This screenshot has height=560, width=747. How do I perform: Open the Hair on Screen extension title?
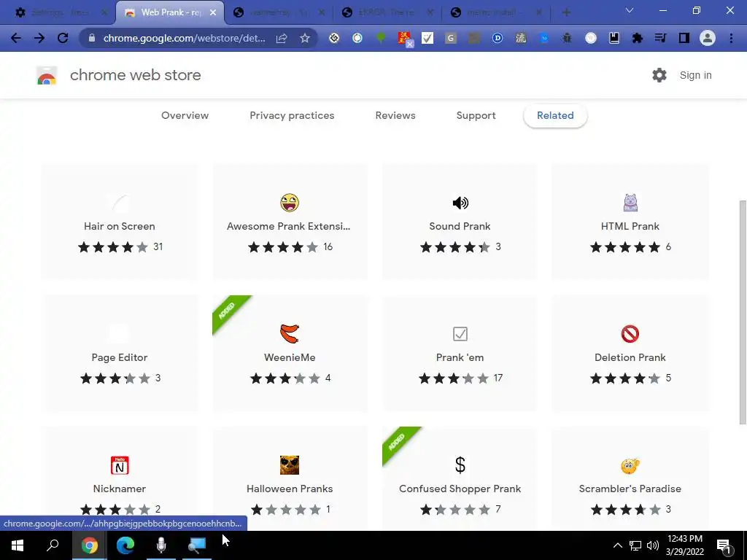pyautogui.click(x=120, y=226)
